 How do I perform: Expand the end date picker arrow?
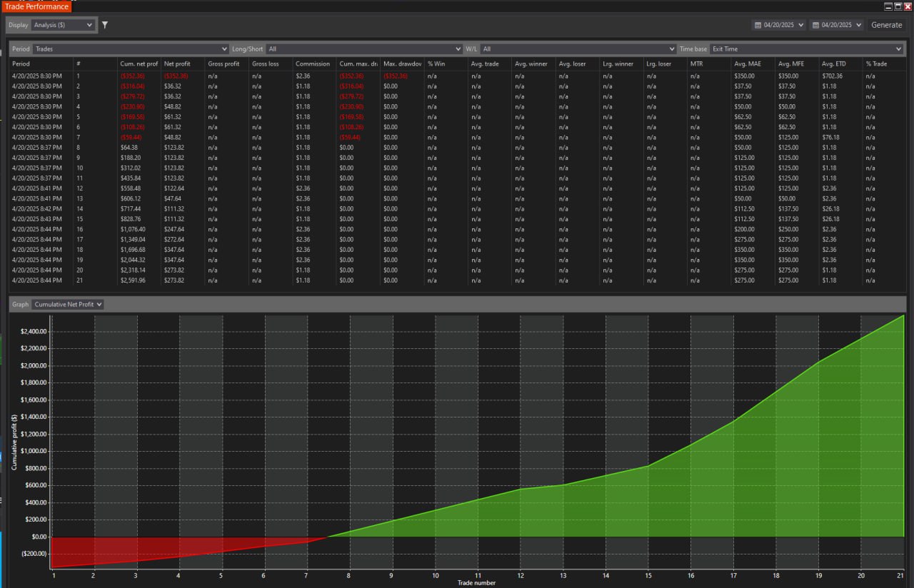tap(859, 25)
